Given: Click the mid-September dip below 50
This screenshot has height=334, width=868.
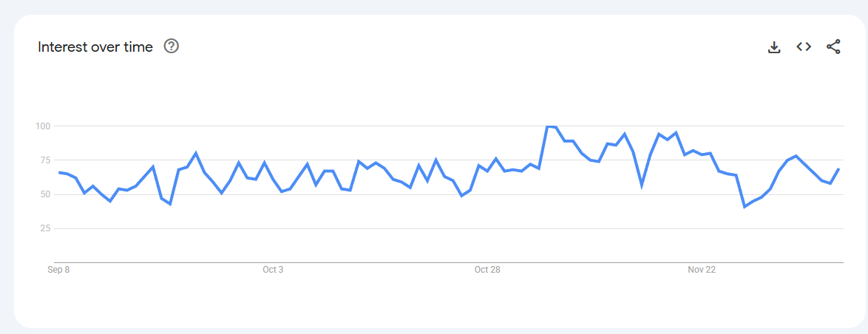Looking at the screenshot, I should [170, 204].
